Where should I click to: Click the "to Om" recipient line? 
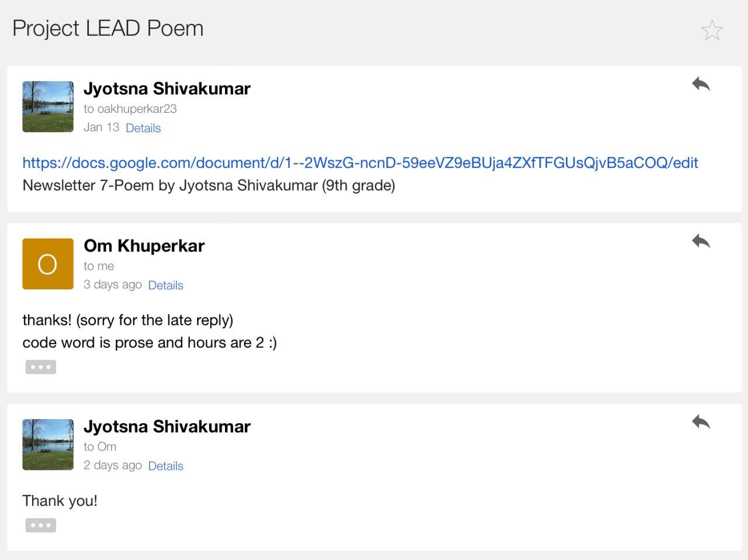[x=100, y=447]
